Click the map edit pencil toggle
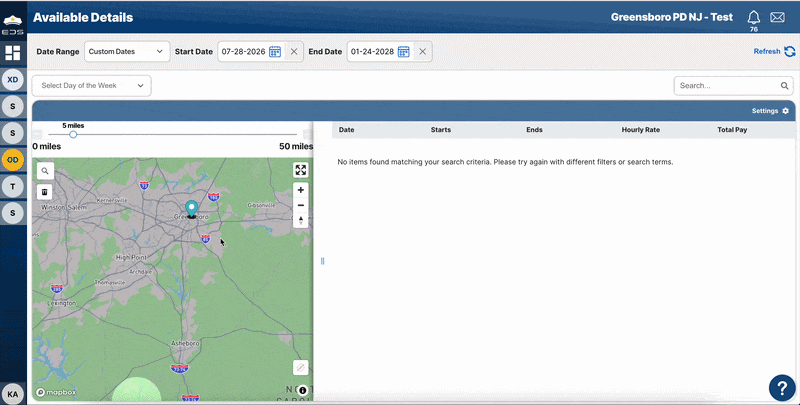The width and height of the screenshot is (800, 405). click(301, 367)
